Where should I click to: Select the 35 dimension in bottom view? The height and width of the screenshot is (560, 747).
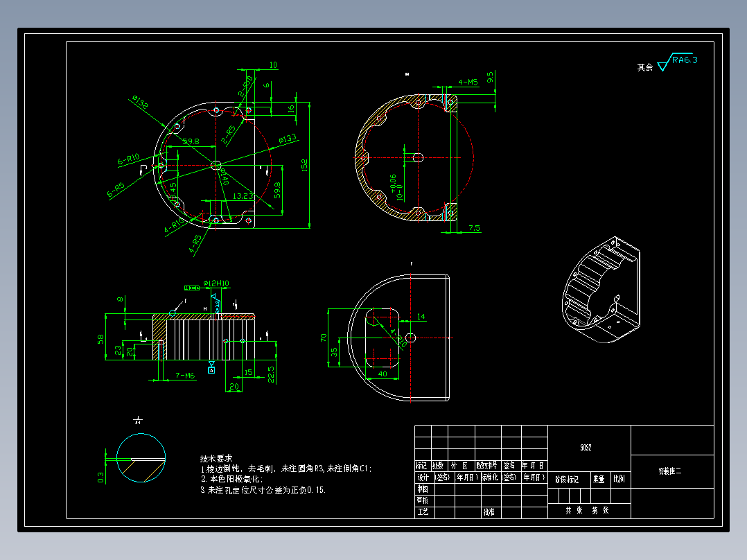(335, 352)
